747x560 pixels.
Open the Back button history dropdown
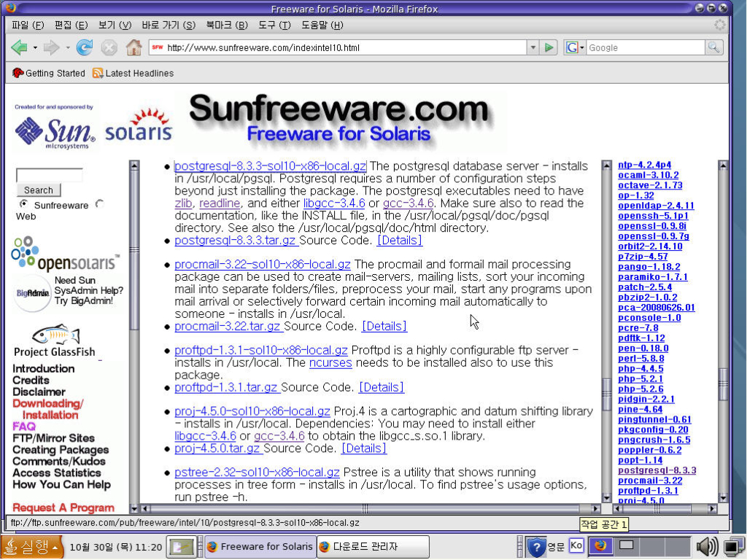(35, 47)
